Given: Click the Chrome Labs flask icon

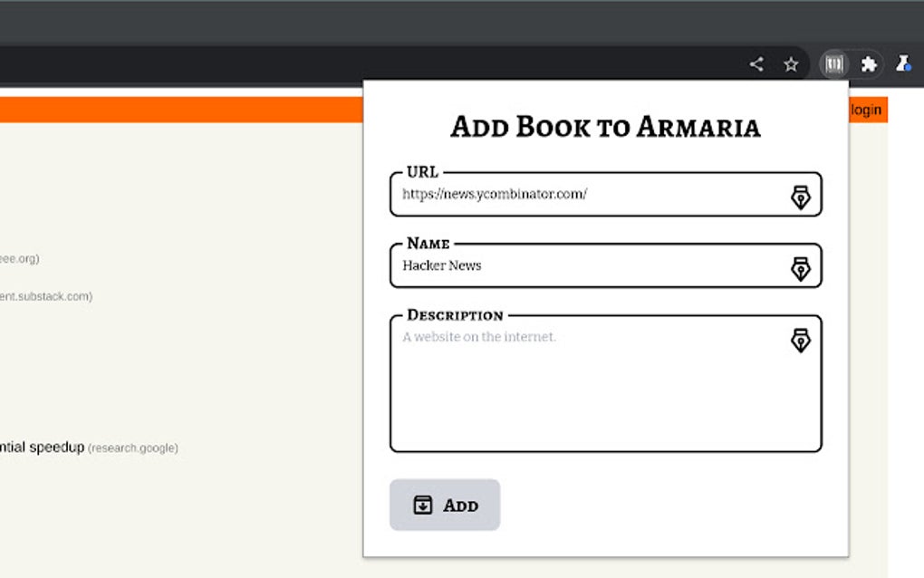Looking at the screenshot, I should pyautogui.click(x=903, y=64).
